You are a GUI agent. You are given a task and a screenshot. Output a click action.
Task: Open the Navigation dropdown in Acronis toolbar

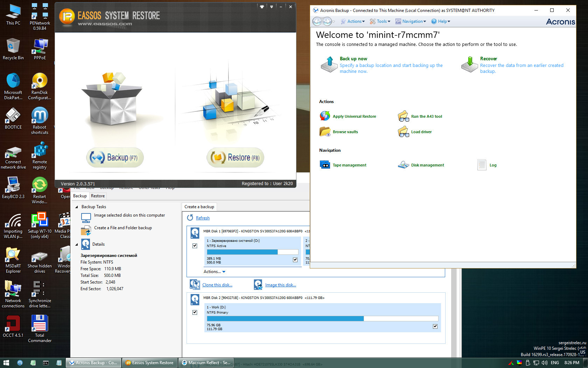tap(411, 21)
